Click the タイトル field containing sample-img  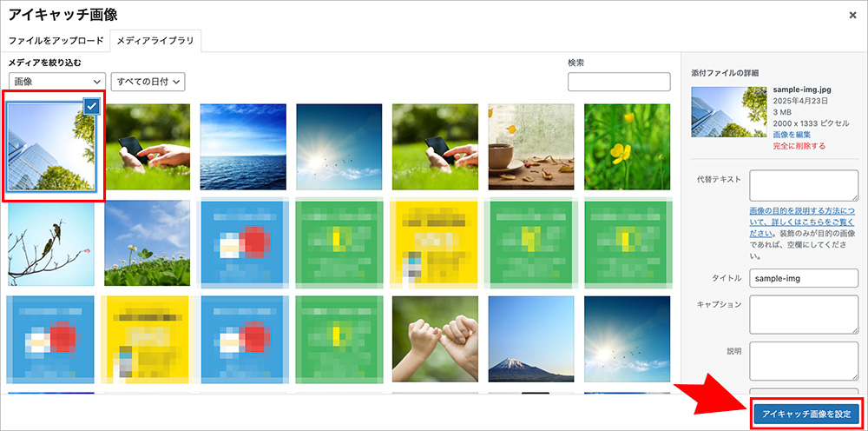(803, 278)
